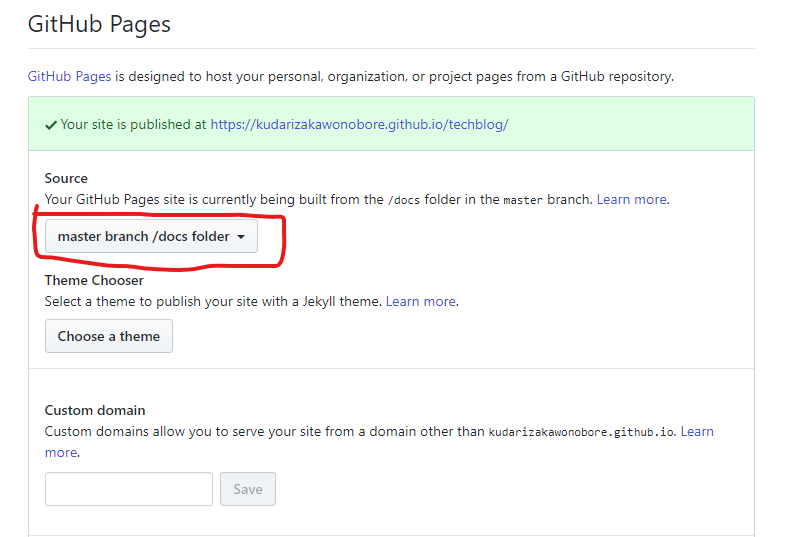Image resolution: width=786 pixels, height=537 pixels.
Task: Open Learn more link under Source
Action: click(x=632, y=200)
